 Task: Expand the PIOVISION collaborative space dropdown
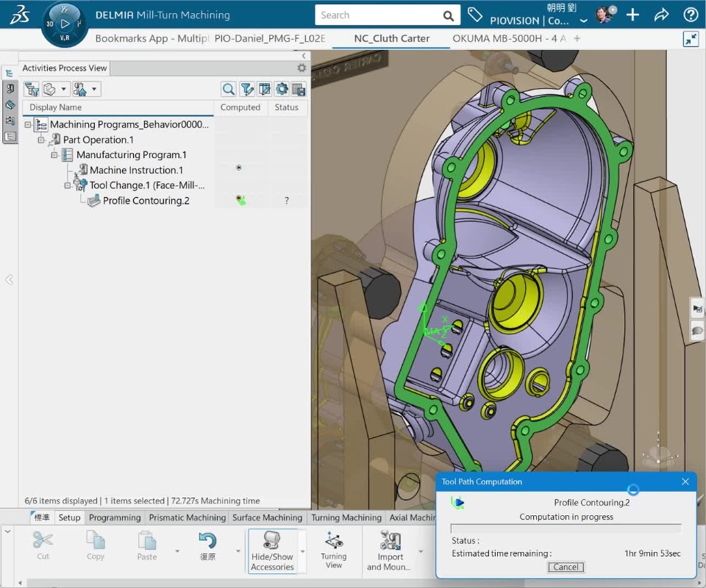point(583,21)
